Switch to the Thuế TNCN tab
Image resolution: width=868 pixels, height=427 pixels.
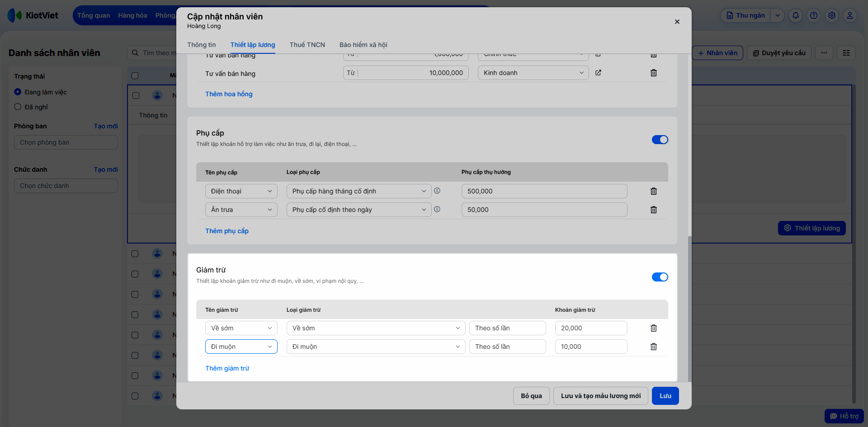tap(307, 45)
